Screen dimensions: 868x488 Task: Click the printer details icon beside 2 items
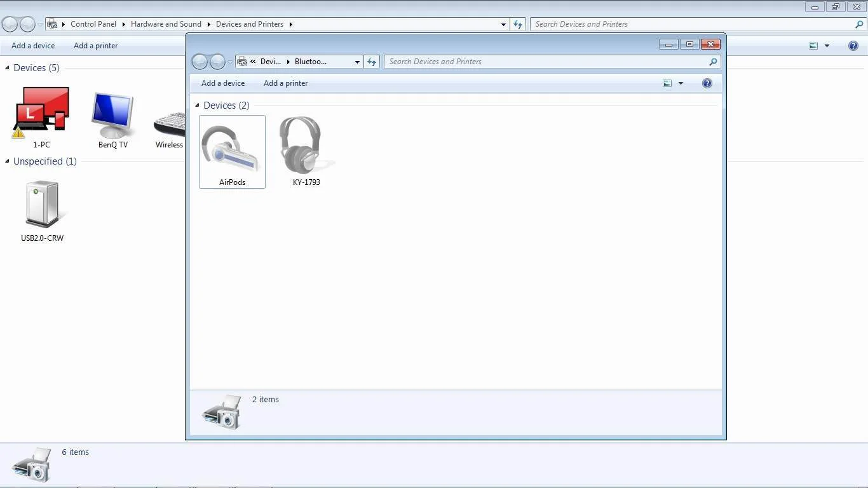point(222,412)
